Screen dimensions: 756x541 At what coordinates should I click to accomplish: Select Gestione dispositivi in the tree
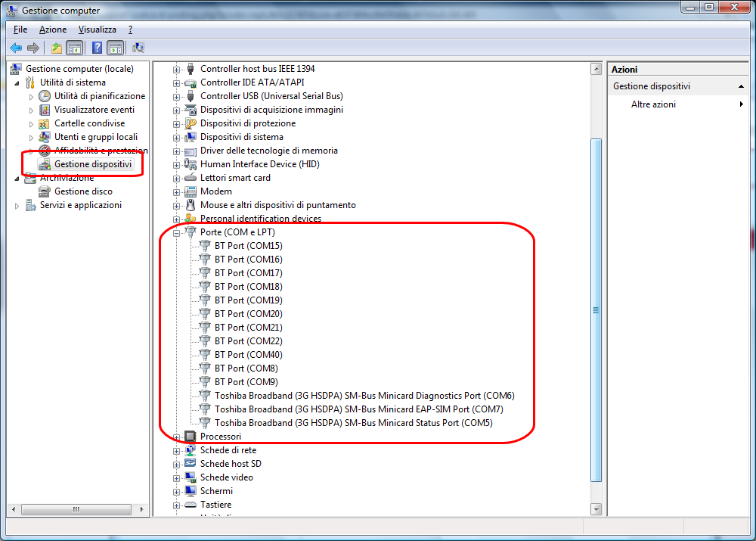click(93, 164)
